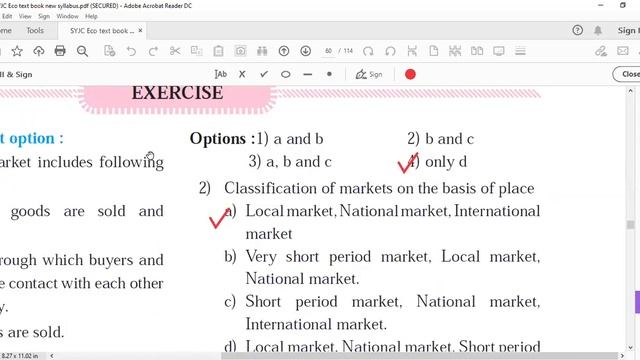
Task: Open the find text magnifier tool
Action: click(x=82, y=51)
